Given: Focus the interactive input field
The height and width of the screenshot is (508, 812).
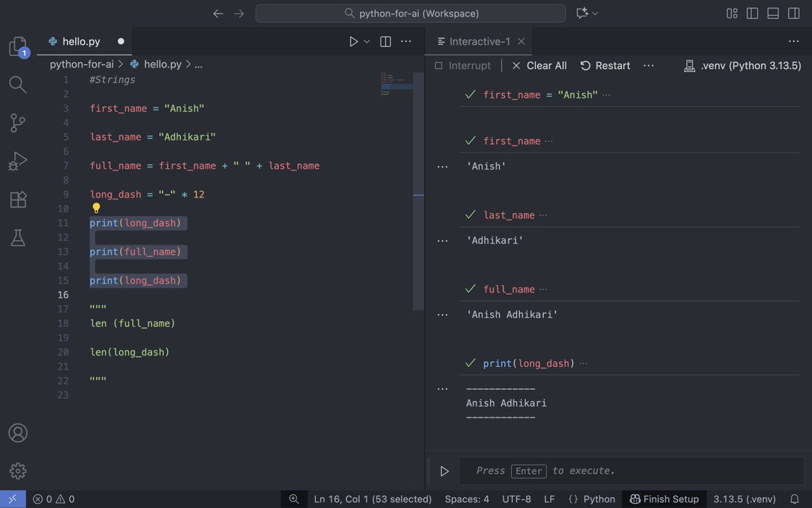Looking at the screenshot, I should [631, 471].
